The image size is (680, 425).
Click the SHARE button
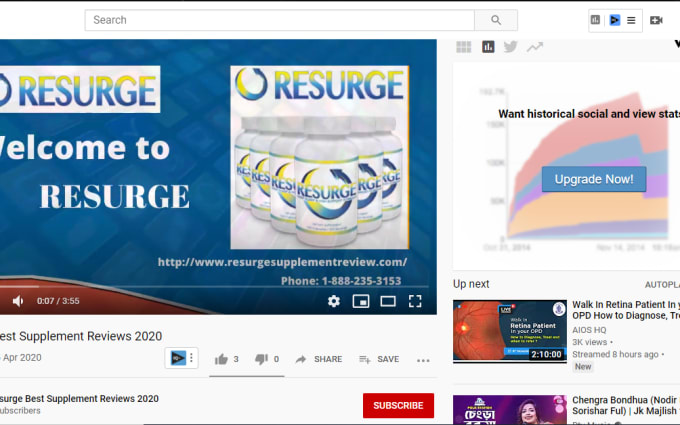point(319,359)
